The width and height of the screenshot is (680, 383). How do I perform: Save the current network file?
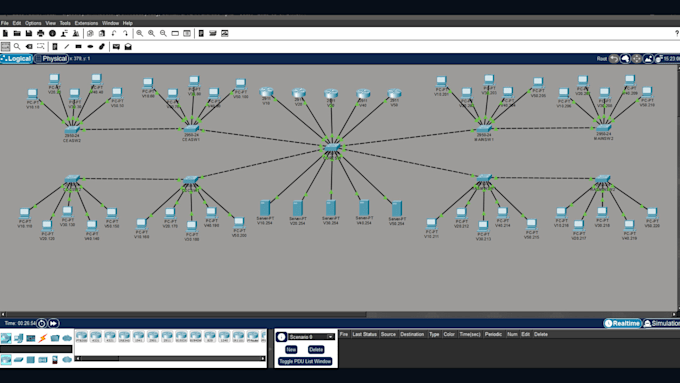coord(29,33)
